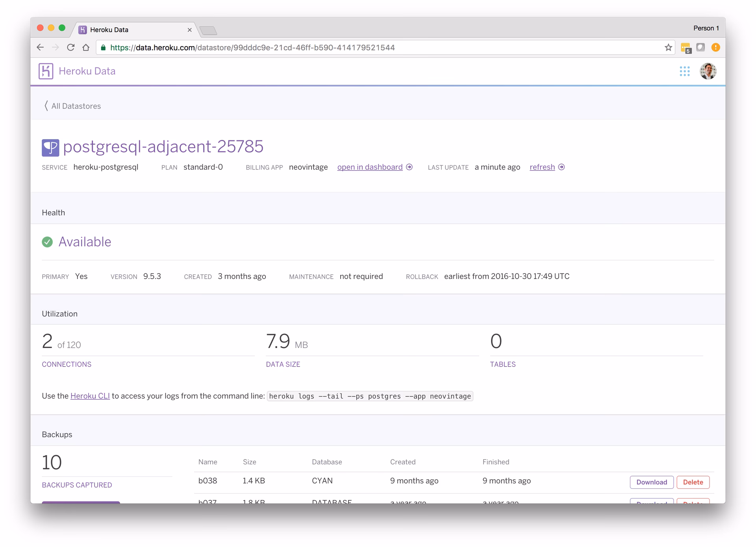
Task: Bookmark this page with the star icon
Action: pos(668,48)
